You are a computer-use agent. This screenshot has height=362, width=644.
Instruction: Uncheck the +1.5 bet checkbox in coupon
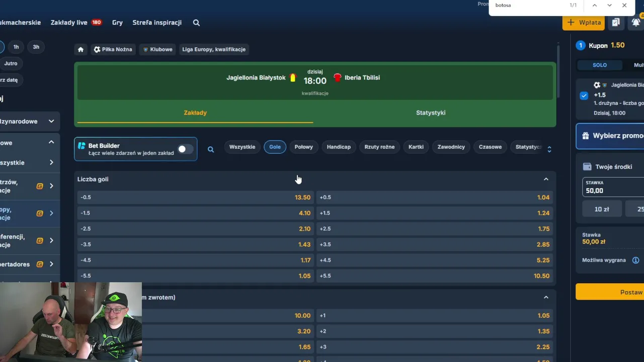click(x=584, y=96)
